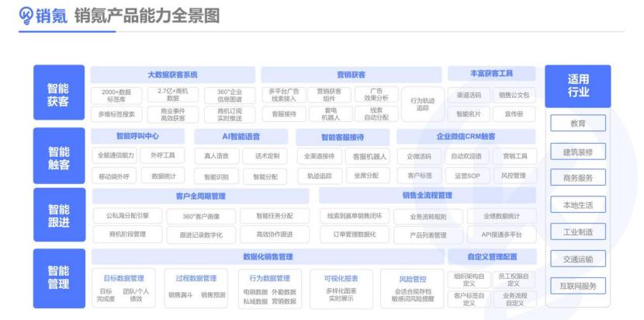
Task: Select the 坐席分配 cell
Action: (367, 176)
